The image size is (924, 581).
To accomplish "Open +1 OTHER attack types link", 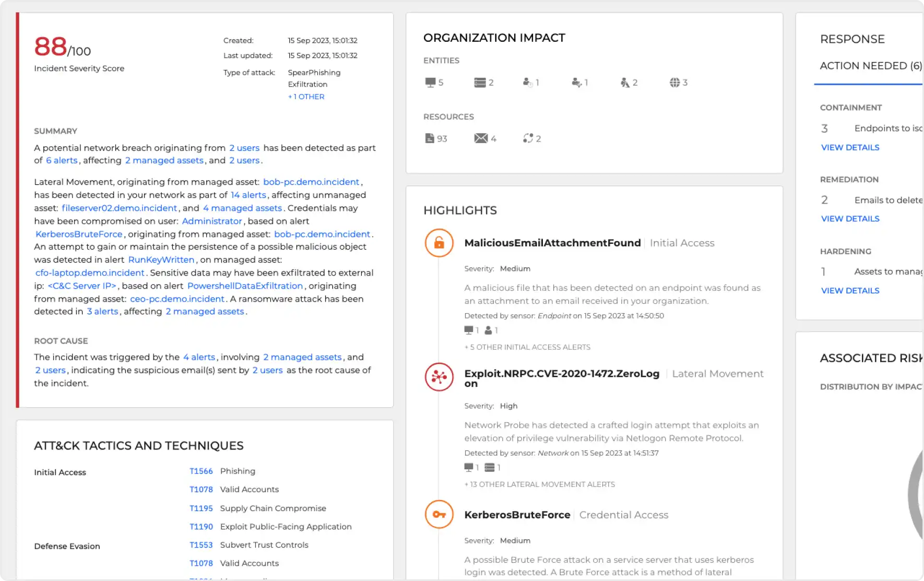I will pos(306,97).
